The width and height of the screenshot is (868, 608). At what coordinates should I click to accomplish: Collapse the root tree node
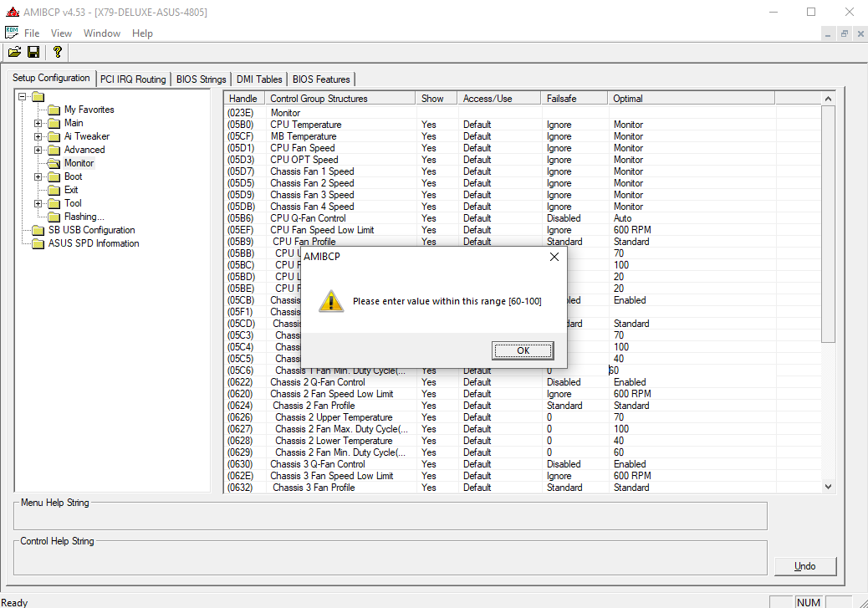point(22,96)
